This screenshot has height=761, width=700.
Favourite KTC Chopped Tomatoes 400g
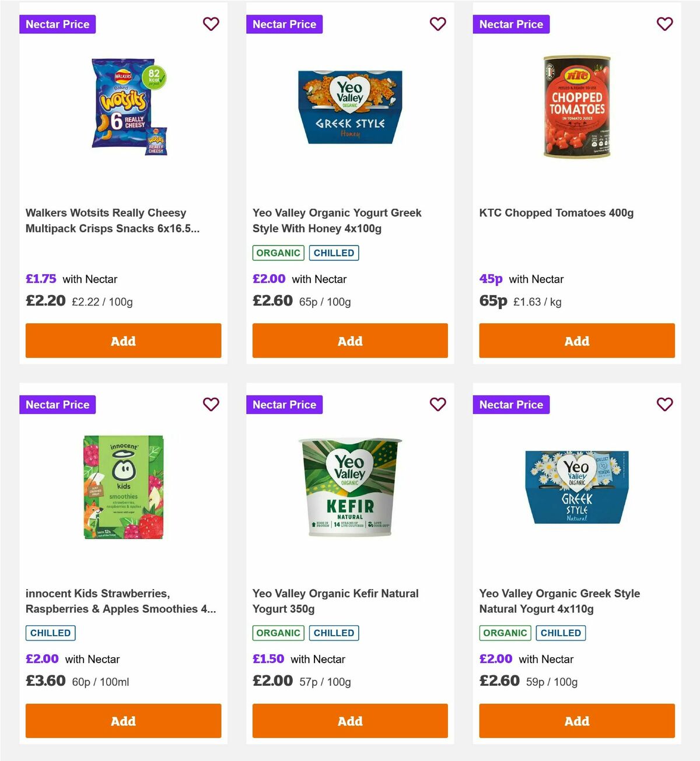pos(664,24)
